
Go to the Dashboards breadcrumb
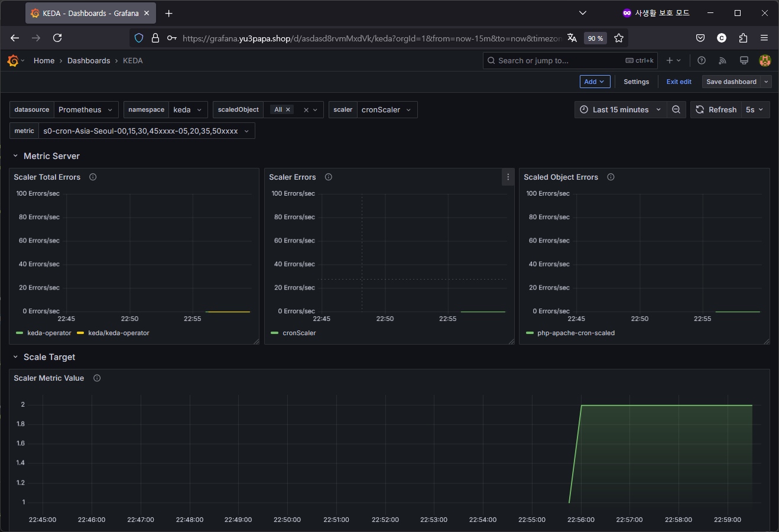(89, 60)
